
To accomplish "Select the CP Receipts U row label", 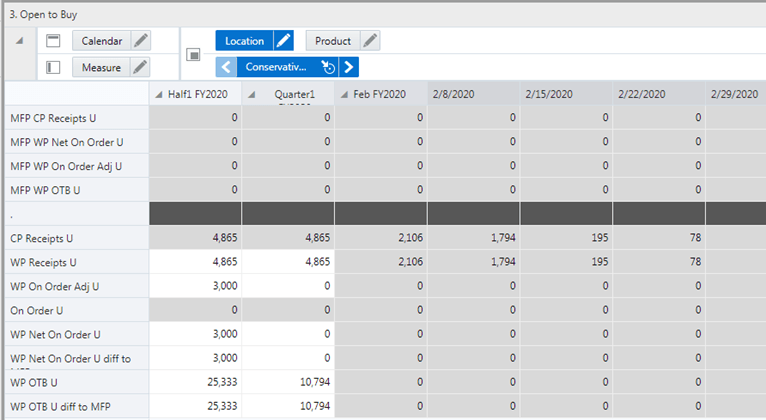I will click(77, 238).
